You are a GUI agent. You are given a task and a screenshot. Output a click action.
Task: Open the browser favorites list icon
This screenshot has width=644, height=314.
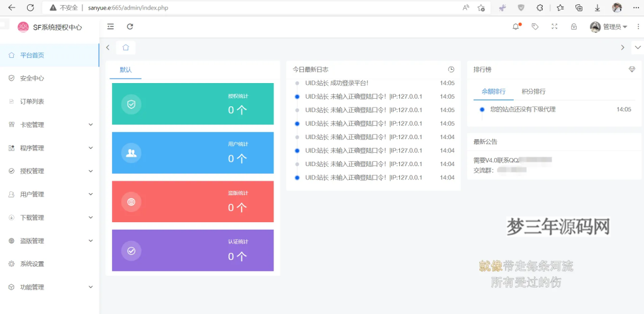560,8
